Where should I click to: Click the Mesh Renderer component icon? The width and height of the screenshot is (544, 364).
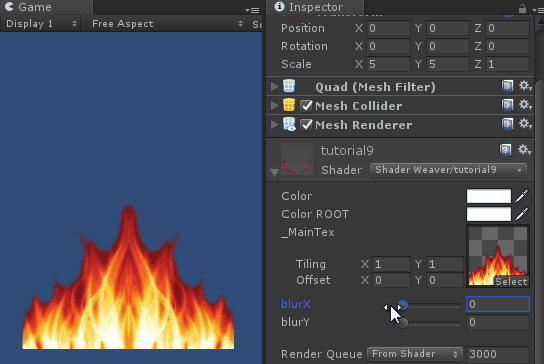(x=289, y=124)
